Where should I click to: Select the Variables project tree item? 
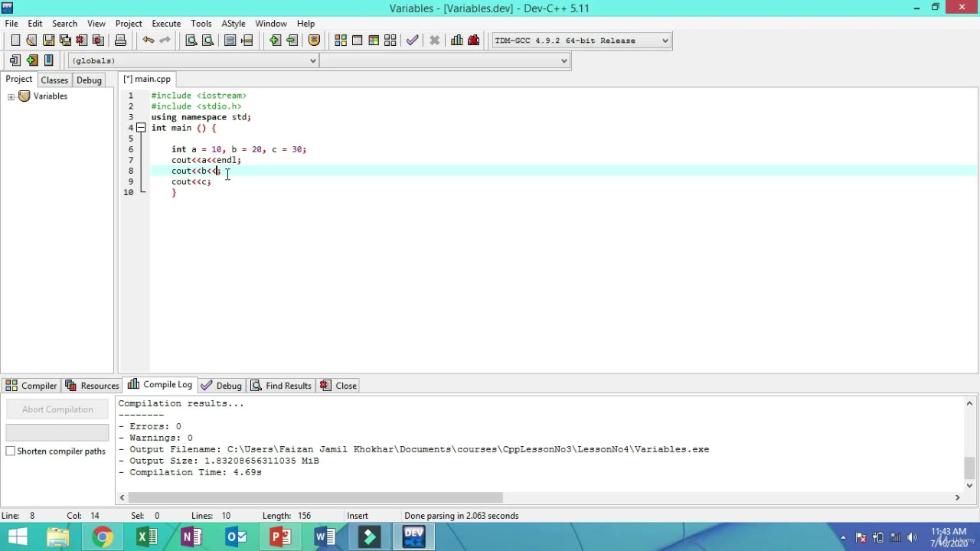click(51, 96)
